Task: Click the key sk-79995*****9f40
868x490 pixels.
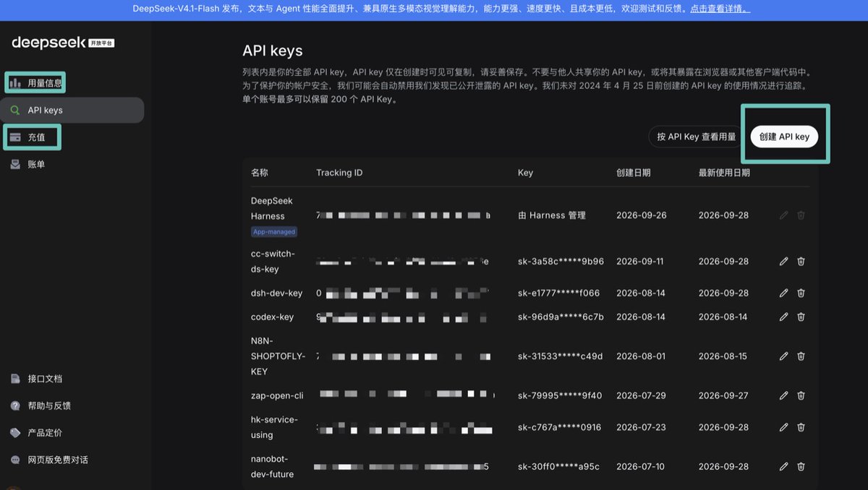Action: (560, 396)
